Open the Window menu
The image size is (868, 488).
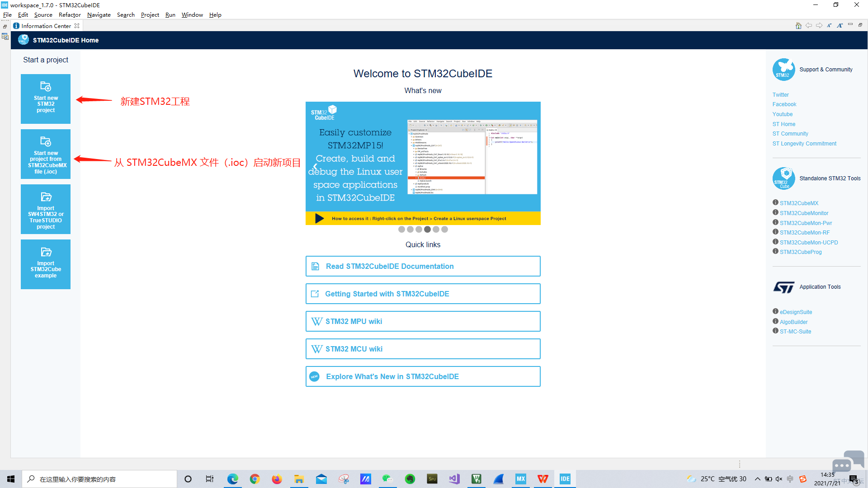(x=192, y=15)
